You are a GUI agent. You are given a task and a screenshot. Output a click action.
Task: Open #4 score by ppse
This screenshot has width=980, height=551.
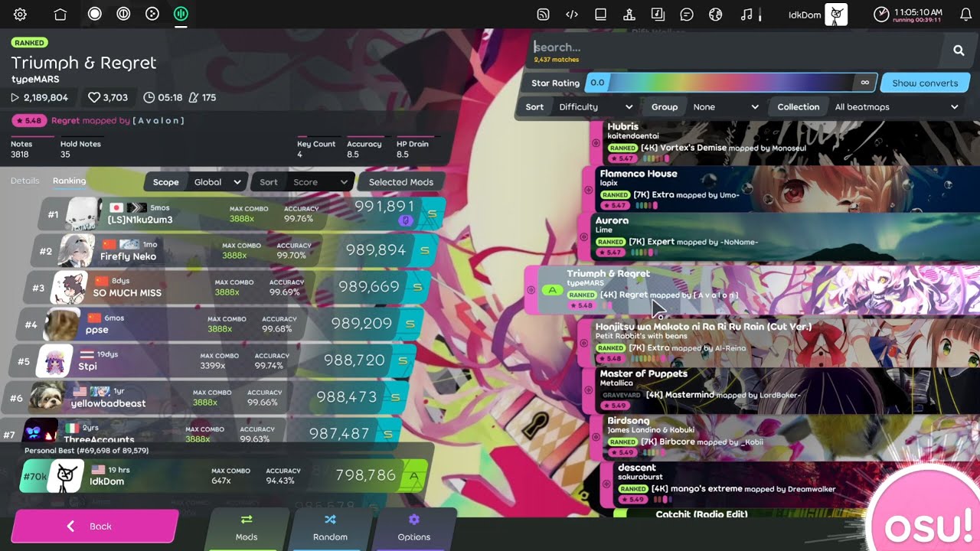click(x=220, y=324)
